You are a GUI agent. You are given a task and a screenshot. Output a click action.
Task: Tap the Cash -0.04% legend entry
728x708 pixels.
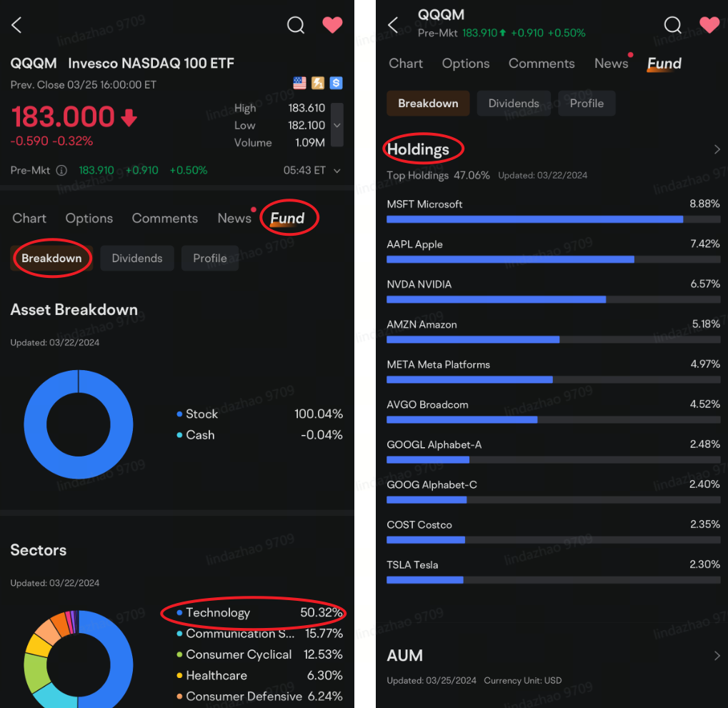(259, 435)
